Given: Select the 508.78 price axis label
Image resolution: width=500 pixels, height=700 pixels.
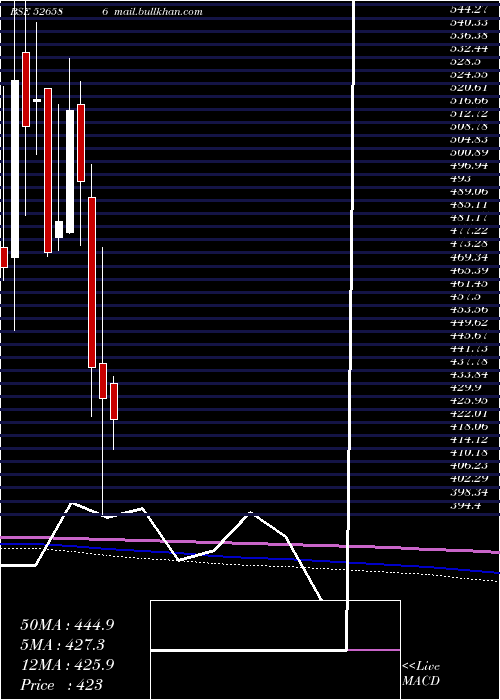Looking at the screenshot, I should click(468, 125).
